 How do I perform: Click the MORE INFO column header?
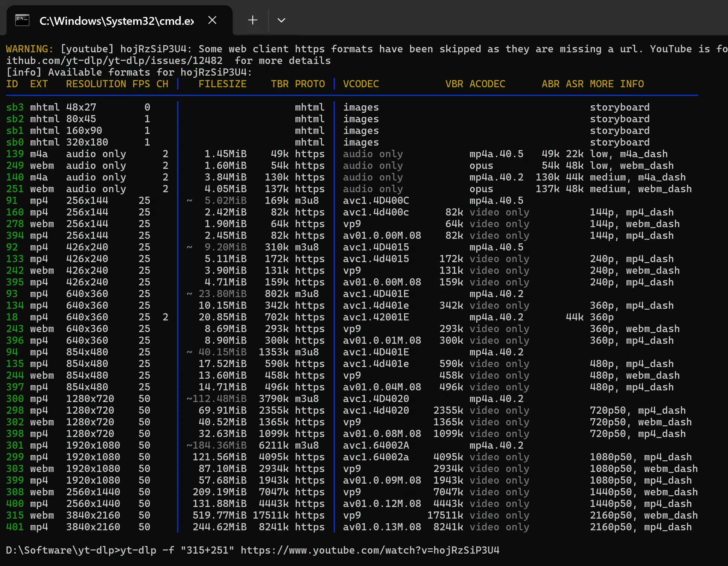point(616,84)
